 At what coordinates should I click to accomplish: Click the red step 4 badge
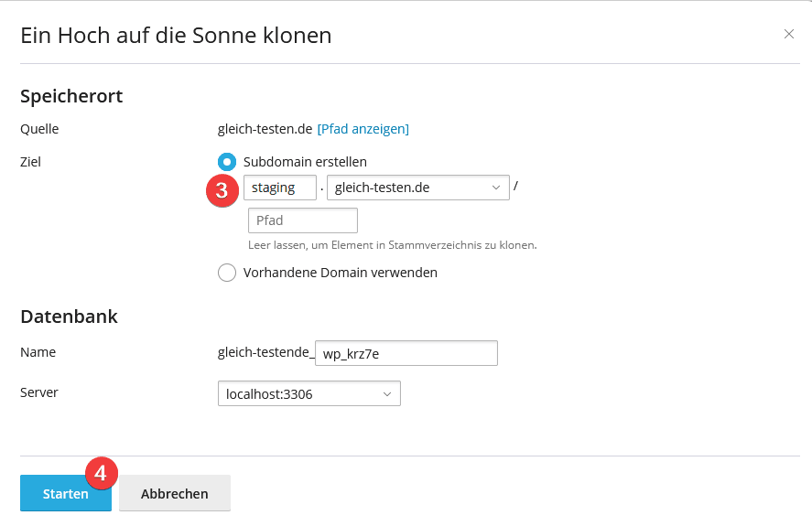click(102, 473)
